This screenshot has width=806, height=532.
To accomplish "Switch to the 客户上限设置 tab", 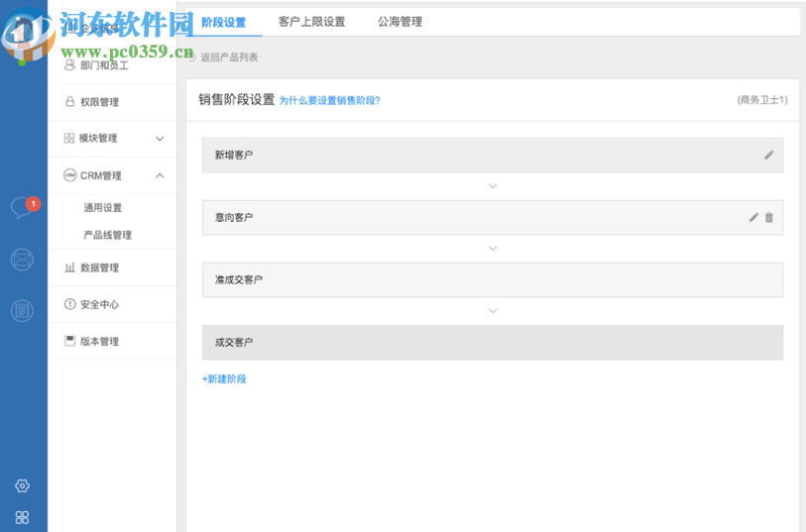I will click(x=312, y=22).
